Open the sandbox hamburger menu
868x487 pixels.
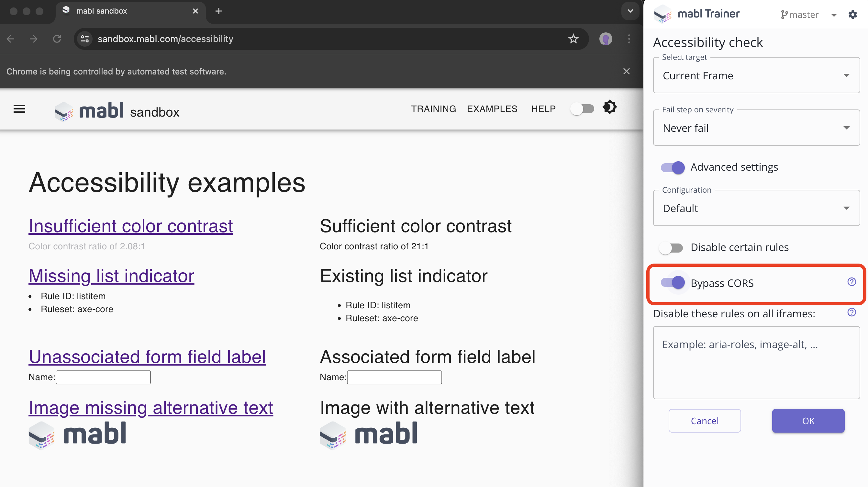(x=19, y=109)
